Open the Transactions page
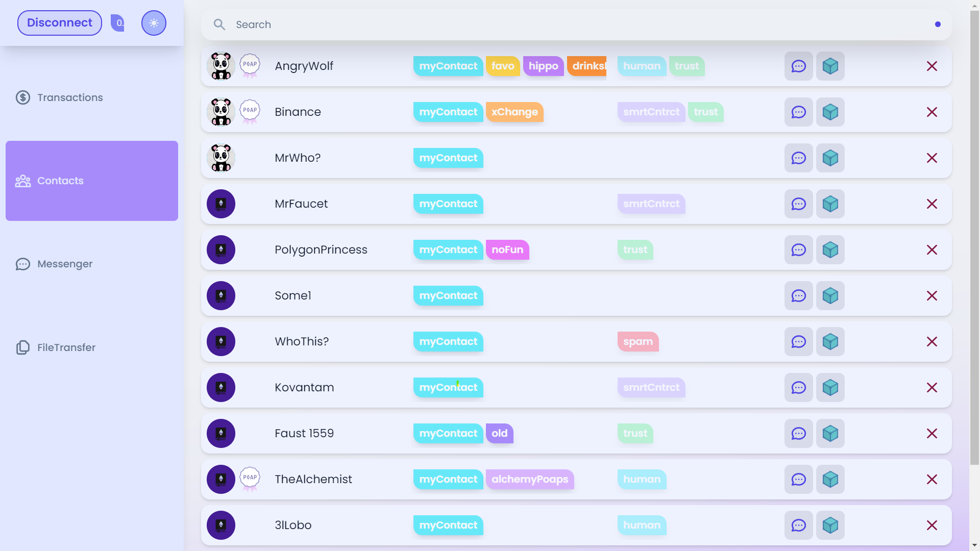980x551 pixels. coord(70,97)
